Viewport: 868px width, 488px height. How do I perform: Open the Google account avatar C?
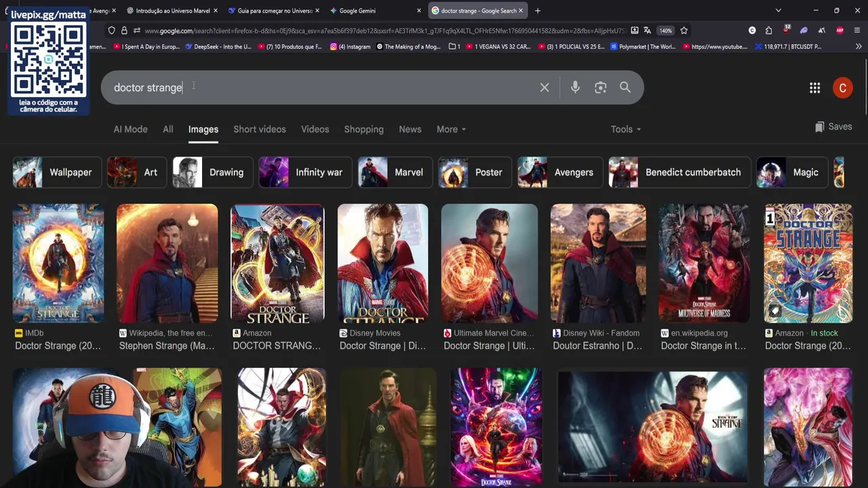click(843, 88)
